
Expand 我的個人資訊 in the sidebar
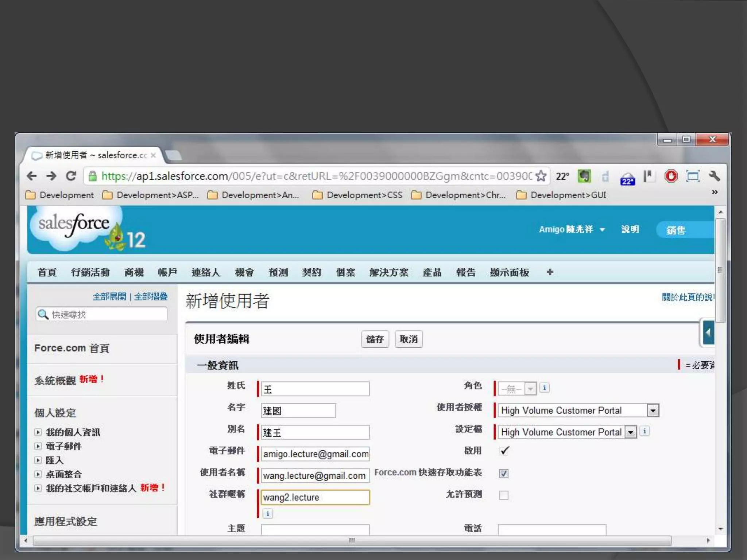click(38, 432)
